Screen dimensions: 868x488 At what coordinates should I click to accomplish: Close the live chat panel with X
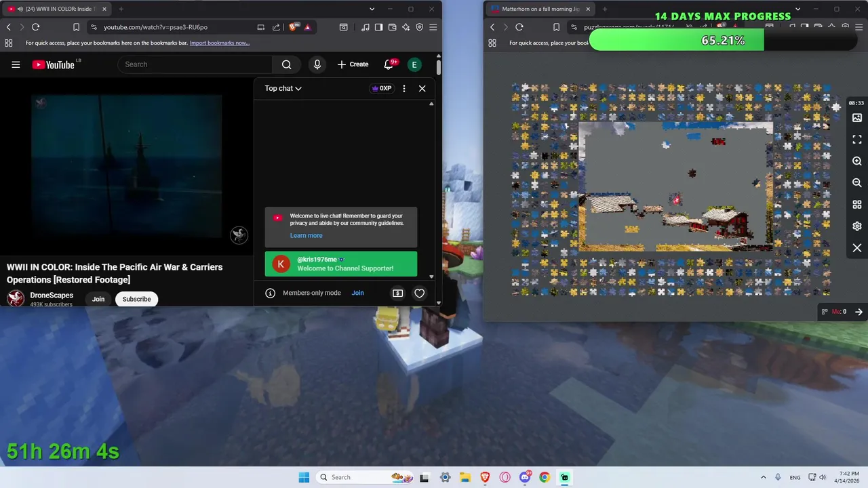click(422, 88)
